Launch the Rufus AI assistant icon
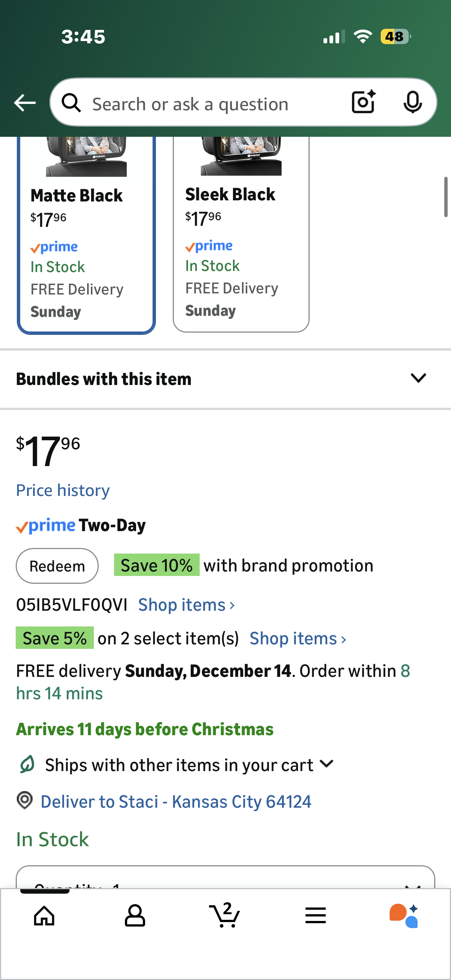The height and width of the screenshot is (980, 451). (x=404, y=916)
